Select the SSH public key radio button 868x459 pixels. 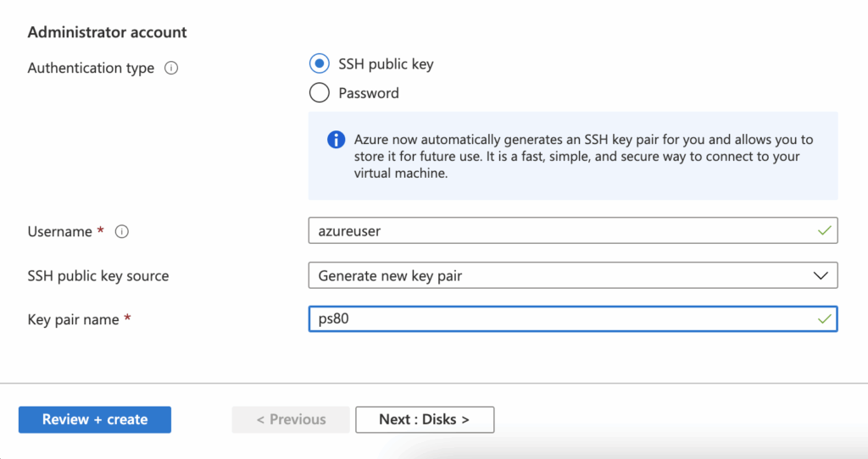point(320,64)
